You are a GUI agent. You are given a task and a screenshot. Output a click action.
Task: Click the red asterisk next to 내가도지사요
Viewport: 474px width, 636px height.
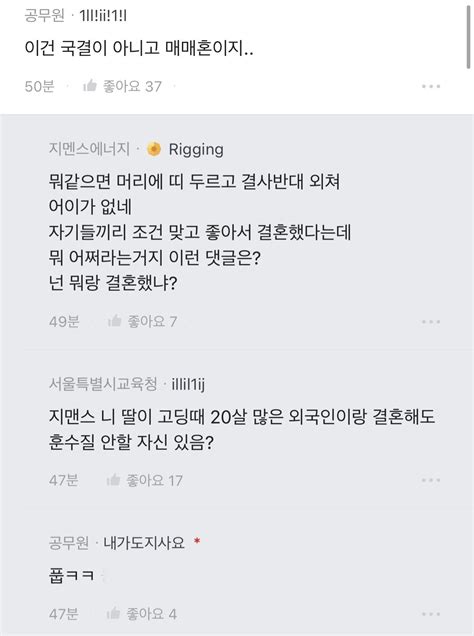point(197,541)
